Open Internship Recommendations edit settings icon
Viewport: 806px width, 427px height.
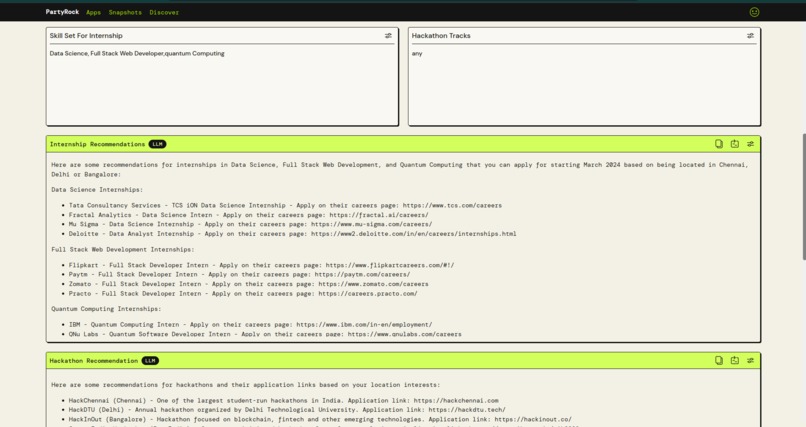tap(750, 144)
